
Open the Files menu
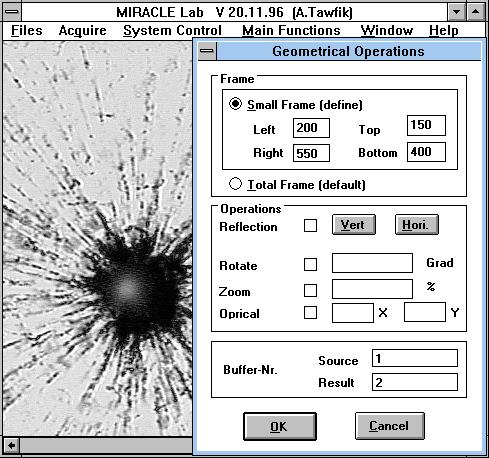click(27, 30)
